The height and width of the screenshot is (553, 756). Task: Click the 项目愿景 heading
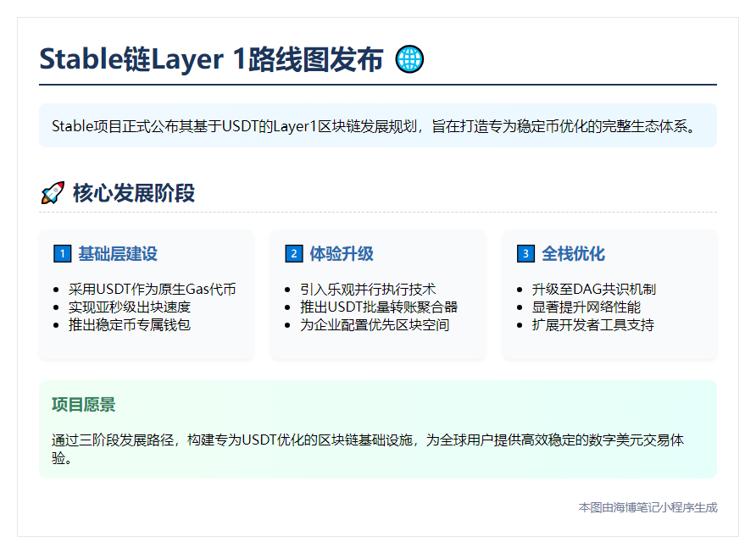point(84,404)
